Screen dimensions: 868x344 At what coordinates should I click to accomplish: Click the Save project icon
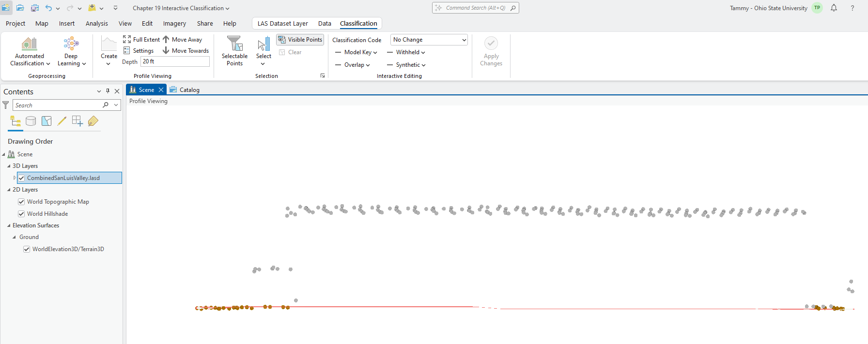[x=35, y=8]
